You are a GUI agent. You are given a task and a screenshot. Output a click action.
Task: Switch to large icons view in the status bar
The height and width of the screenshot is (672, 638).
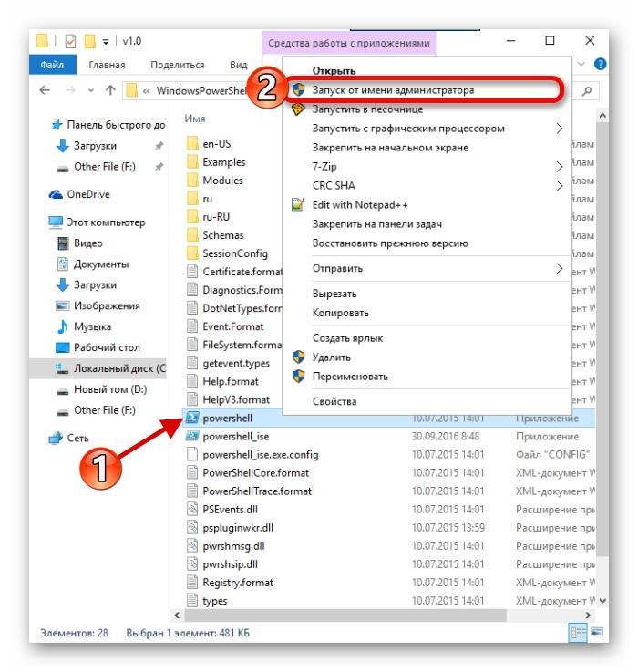pos(596,632)
